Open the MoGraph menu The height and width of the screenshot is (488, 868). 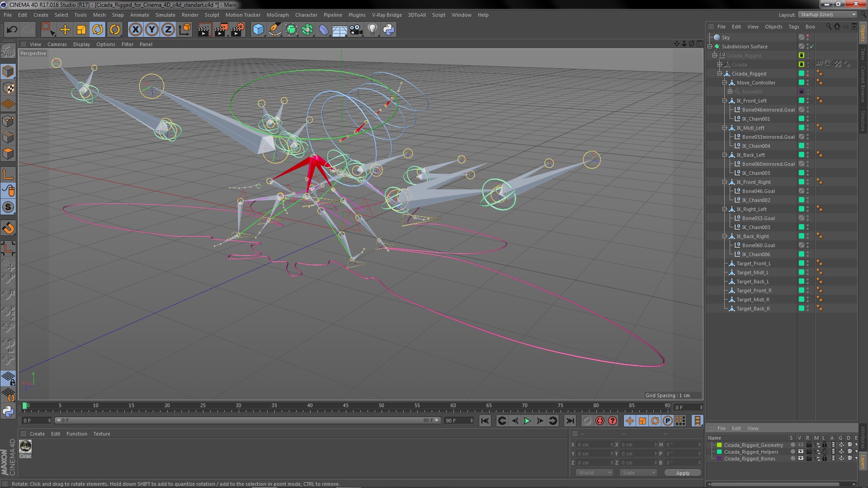tap(278, 15)
